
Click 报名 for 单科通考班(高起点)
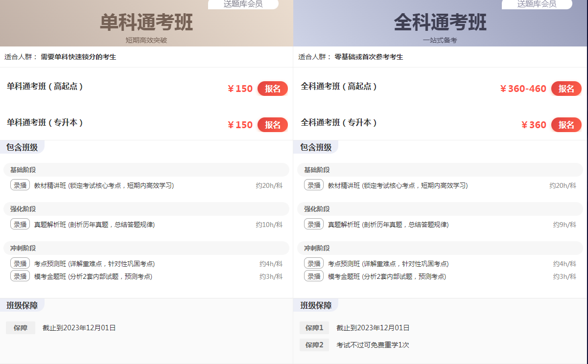(272, 89)
